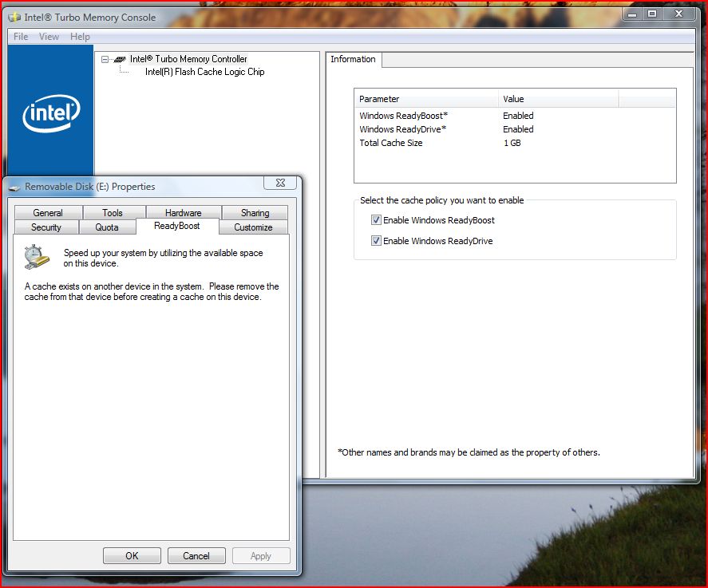The width and height of the screenshot is (708, 588).
Task: Switch to the Information tab
Action: [x=353, y=59]
